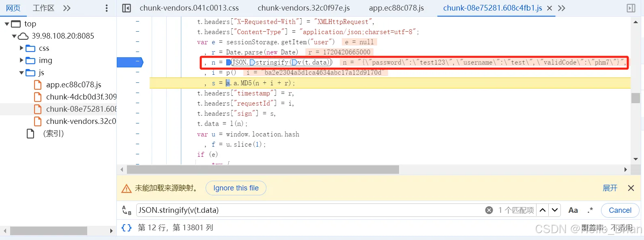
Task: Expand the css folder
Action: [21, 48]
